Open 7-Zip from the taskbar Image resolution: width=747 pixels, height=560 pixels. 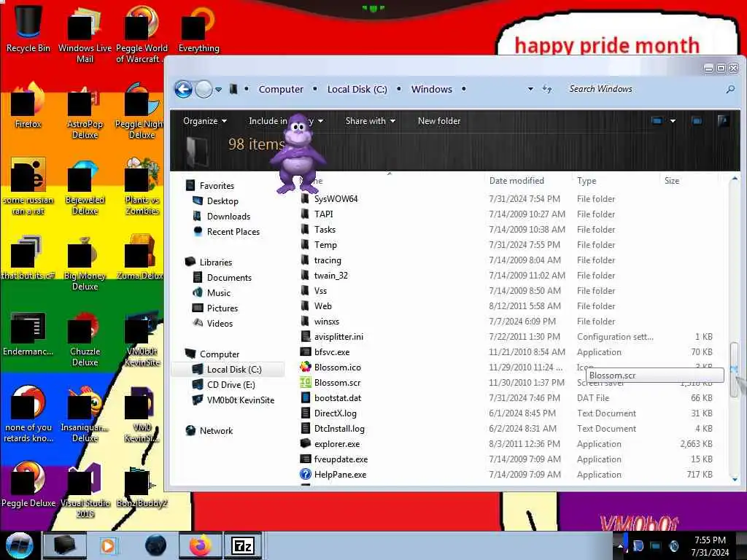click(242, 545)
